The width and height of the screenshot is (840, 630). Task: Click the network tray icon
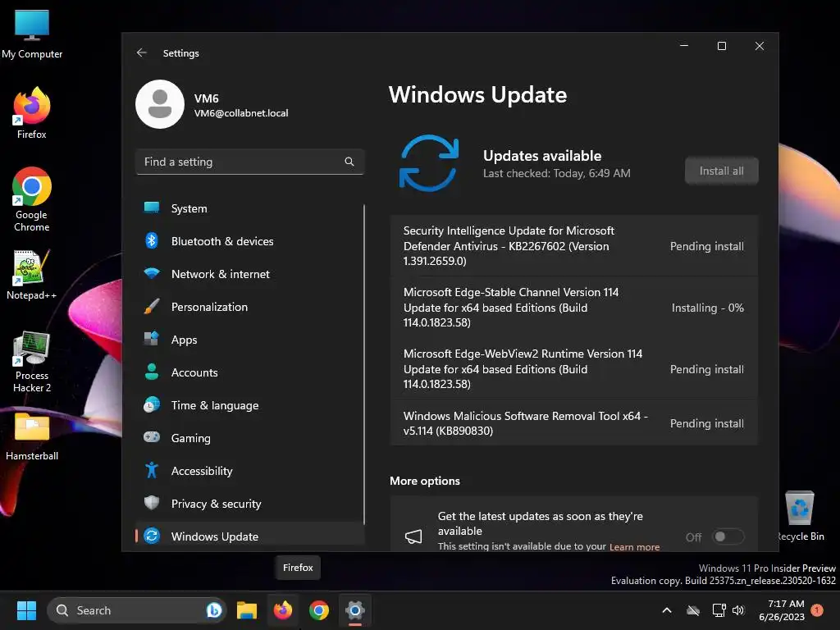tap(719, 610)
